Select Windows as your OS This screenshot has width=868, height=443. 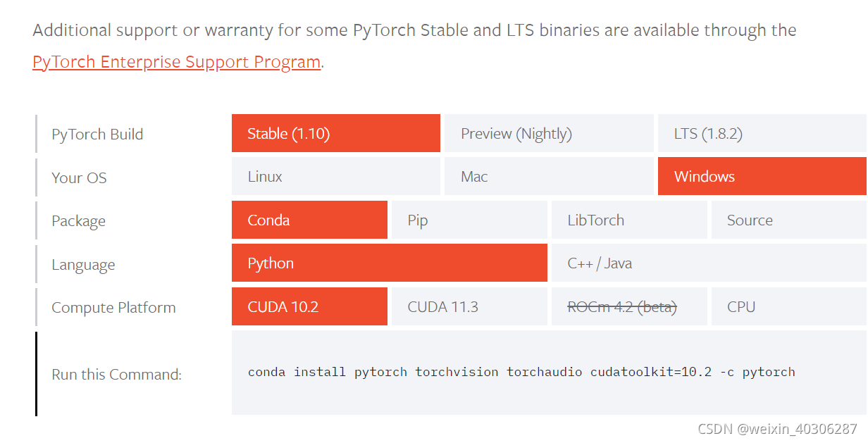(x=761, y=176)
